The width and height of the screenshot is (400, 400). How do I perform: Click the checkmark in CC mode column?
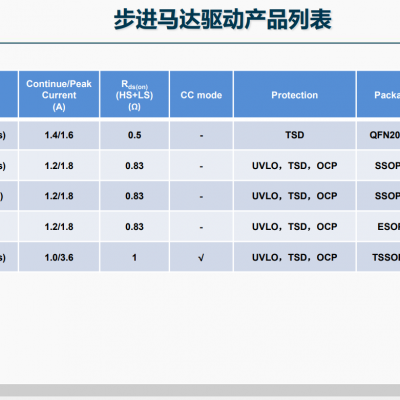pyautogui.click(x=201, y=258)
